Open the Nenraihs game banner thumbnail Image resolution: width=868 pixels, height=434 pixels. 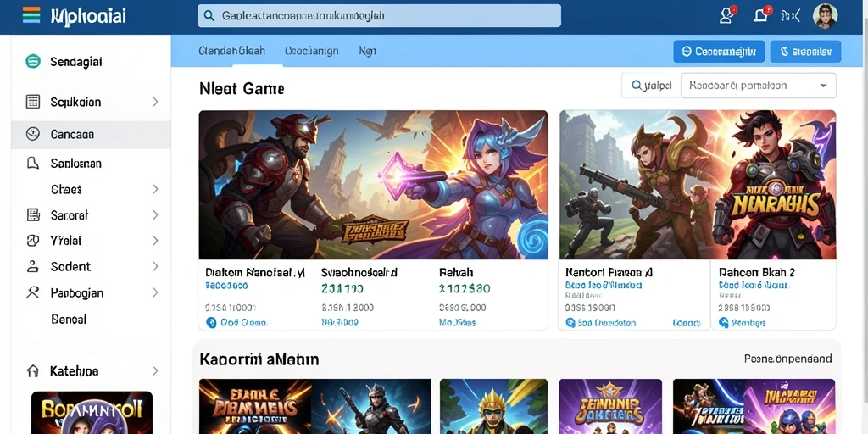[x=698, y=185]
